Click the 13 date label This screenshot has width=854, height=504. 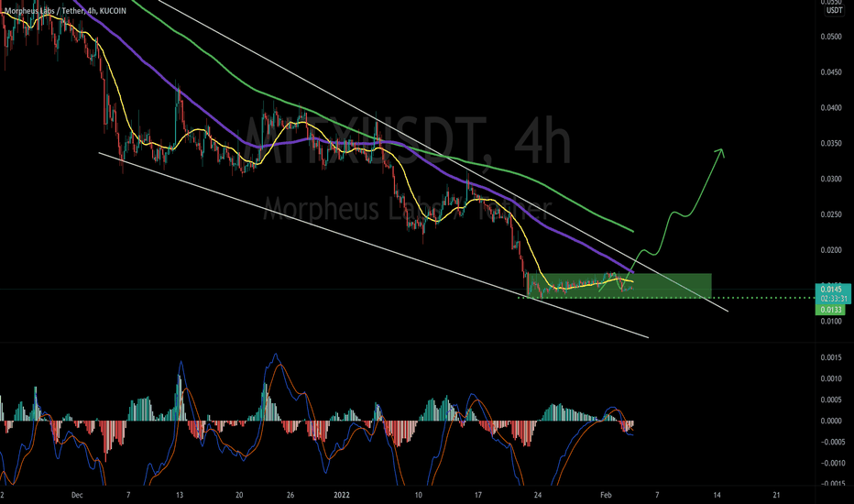(x=180, y=495)
